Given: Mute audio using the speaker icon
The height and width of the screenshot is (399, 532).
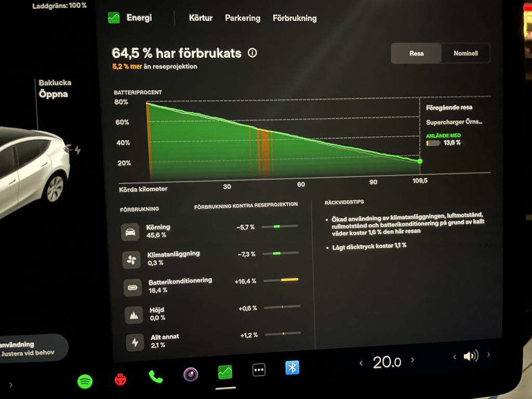Looking at the screenshot, I should [471, 356].
